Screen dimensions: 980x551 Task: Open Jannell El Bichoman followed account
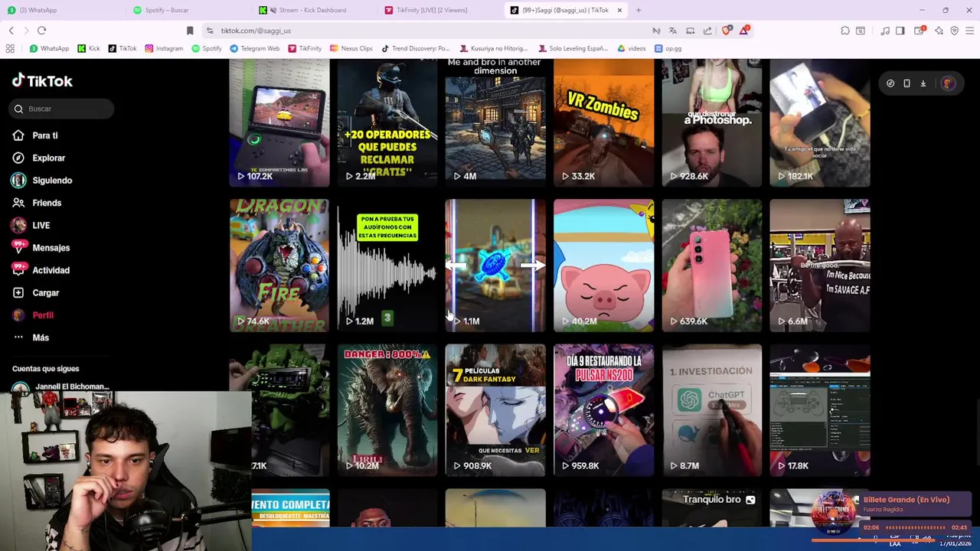click(61, 387)
